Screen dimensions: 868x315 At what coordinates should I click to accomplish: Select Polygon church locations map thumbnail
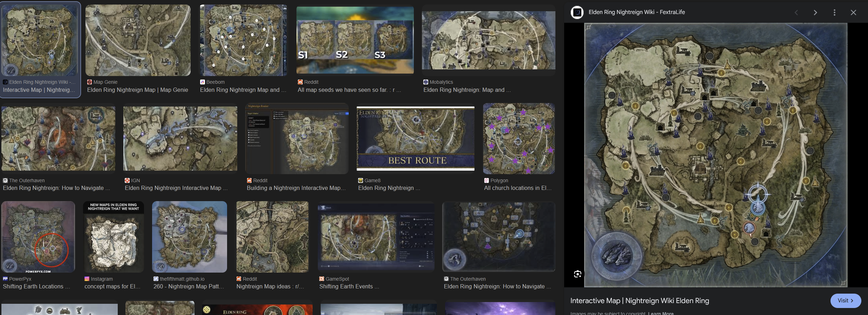tap(519, 139)
